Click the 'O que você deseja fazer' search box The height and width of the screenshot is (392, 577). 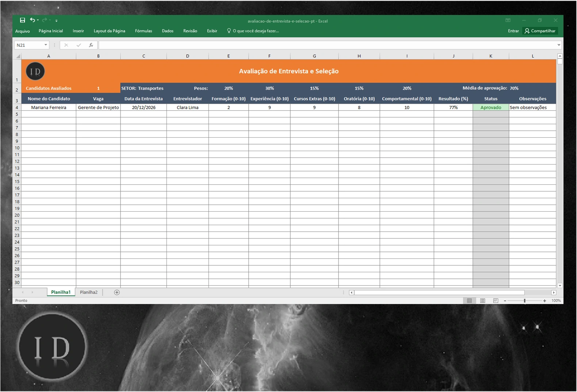pyautogui.click(x=253, y=31)
